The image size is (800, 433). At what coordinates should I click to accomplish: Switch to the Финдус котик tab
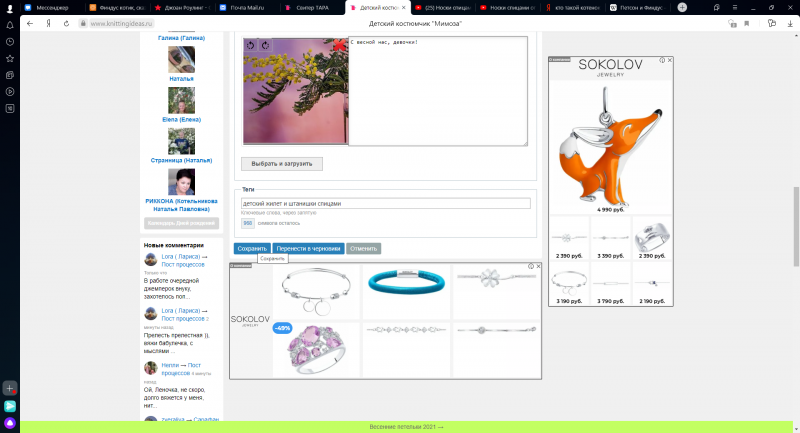[x=117, y=8]
